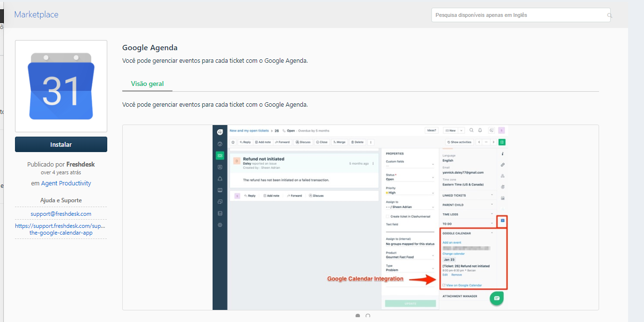Select the second carousel dot below the preview
644x322 pixels.
tap(368, 316)
